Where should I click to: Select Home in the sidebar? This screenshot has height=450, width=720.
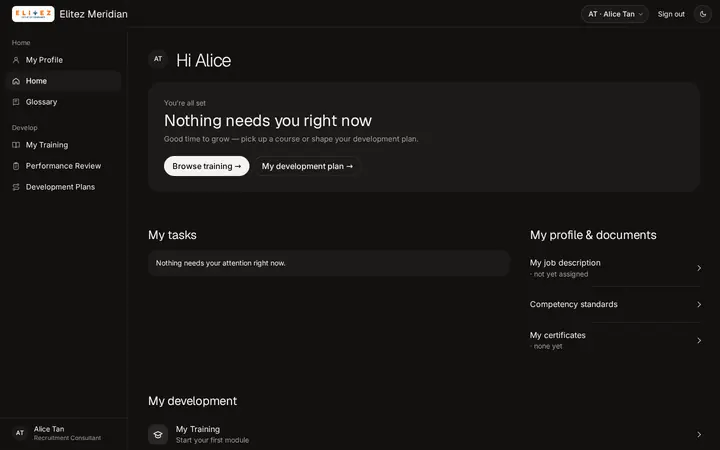pyautogui.click(x=63, y=81)
